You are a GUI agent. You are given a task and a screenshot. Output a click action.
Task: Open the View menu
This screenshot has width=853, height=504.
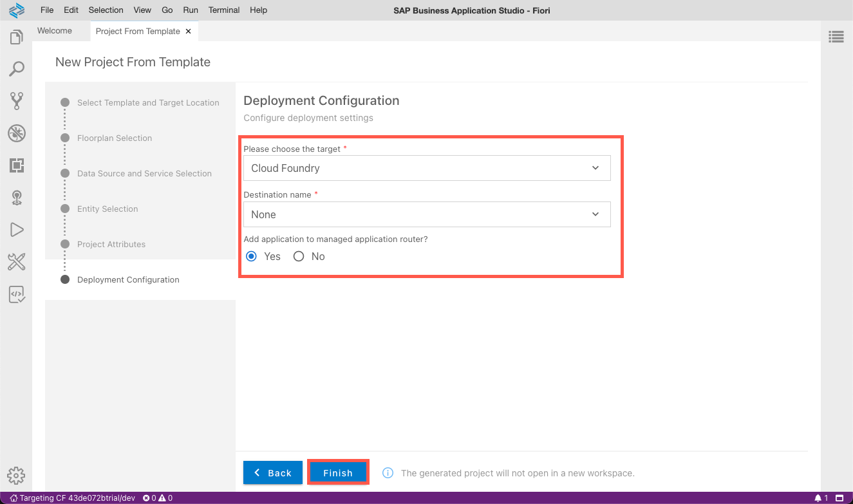(x=142, y=10)
